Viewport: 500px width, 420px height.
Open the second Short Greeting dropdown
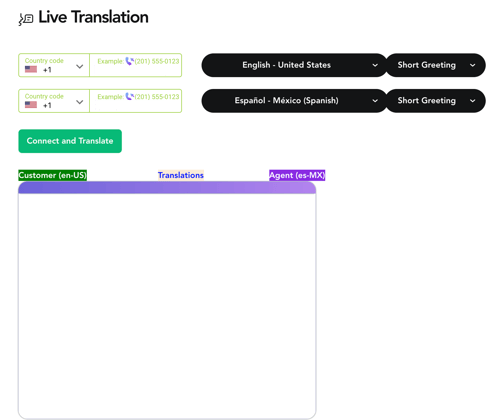click(x=436, y=101)
